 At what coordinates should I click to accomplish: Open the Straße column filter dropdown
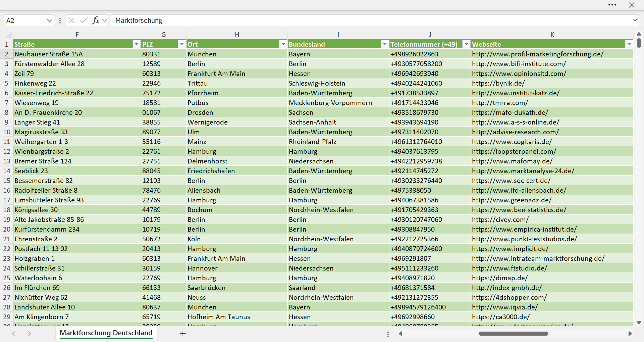(x=136, y=44)
